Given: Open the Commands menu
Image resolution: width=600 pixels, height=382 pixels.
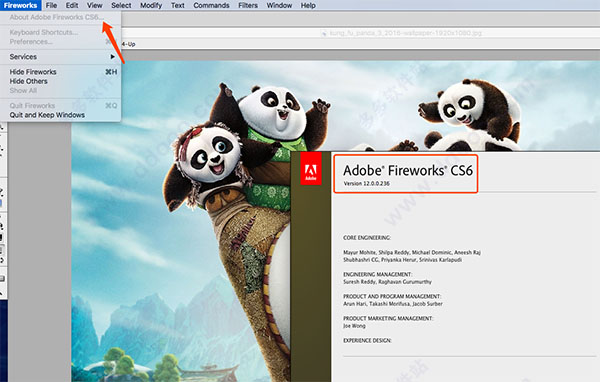Looking at the screenshot, I should point(211,5).
